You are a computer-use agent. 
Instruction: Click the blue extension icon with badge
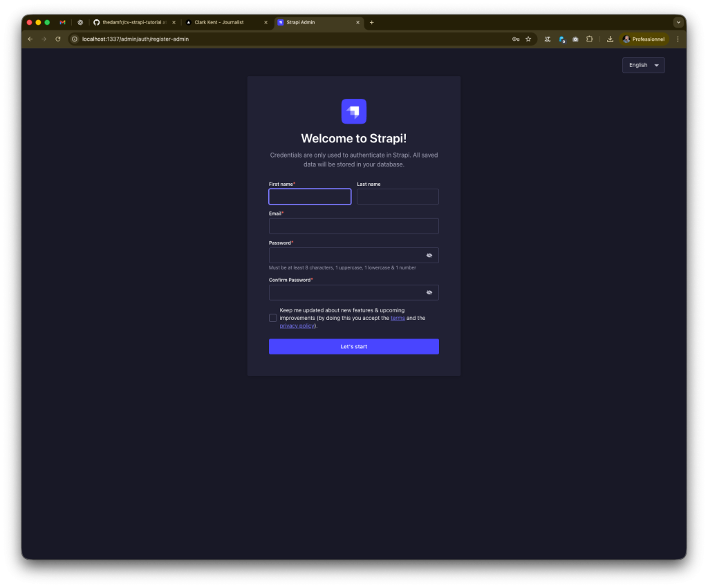[x=561, y=39]
